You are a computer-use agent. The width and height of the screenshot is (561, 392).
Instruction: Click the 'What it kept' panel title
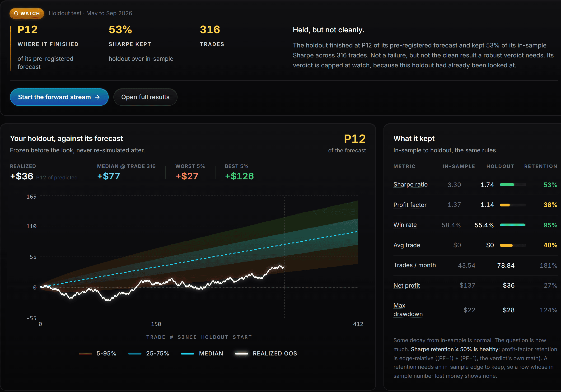[414, 139]
